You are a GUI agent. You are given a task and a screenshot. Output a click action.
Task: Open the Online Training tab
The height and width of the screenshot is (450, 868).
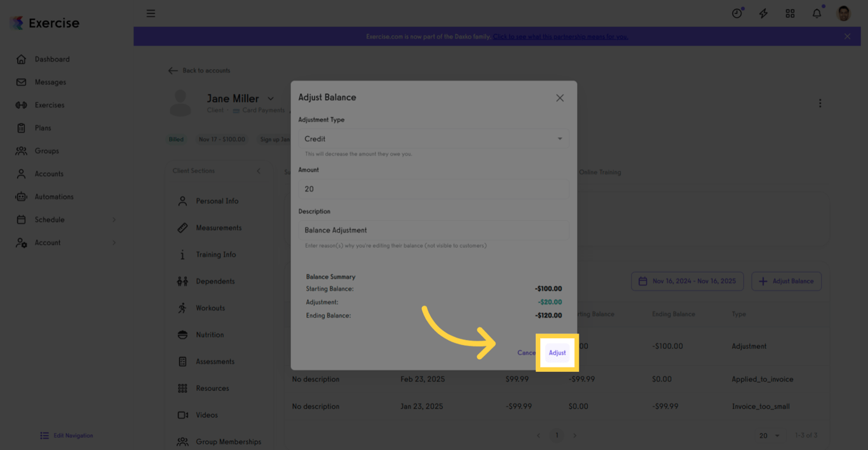click(x=600, y=172)
